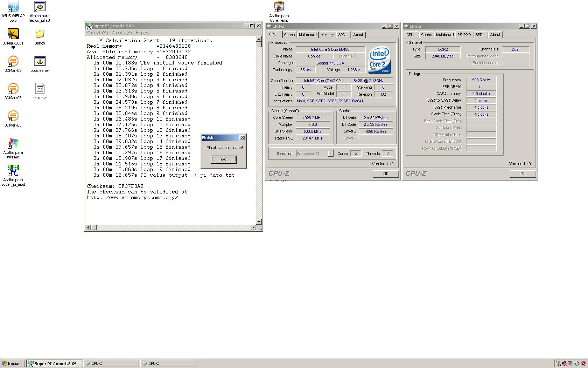
Task: Click the red shield tray icon
Action: coord(583,363)
